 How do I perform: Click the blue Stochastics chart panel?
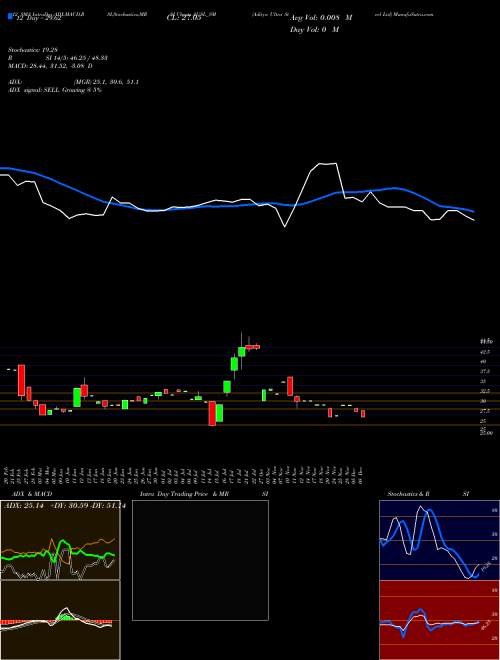439,540
